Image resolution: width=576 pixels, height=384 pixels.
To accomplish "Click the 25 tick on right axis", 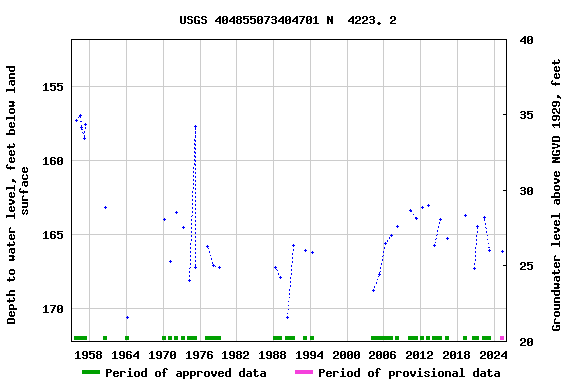I will [526, 266].
